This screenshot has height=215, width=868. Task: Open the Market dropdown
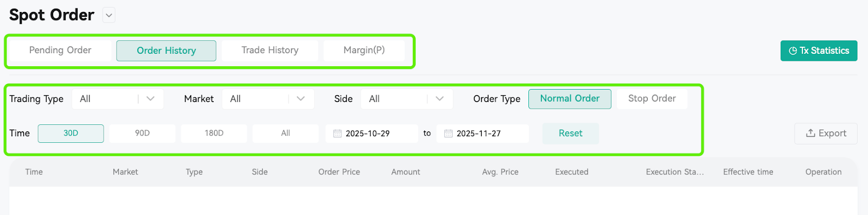click(x=268, y=99)
